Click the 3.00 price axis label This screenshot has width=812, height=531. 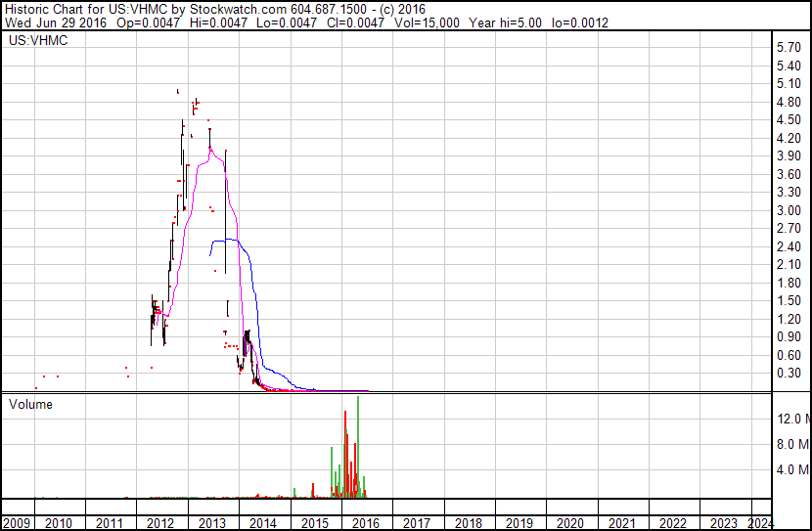(x=789, y=210)
